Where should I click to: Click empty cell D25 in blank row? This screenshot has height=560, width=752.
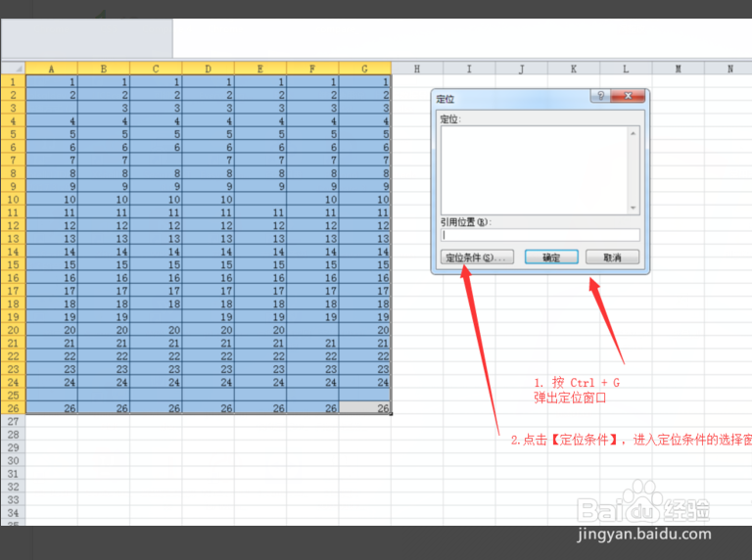(x=209, y=396)
